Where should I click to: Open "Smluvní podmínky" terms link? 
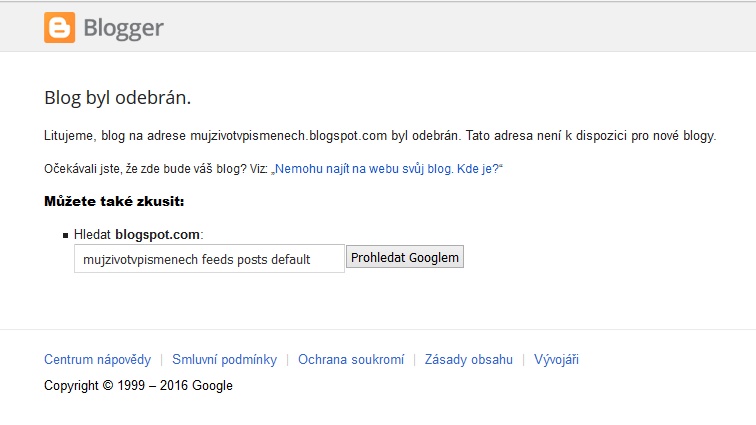click(223, 360)
